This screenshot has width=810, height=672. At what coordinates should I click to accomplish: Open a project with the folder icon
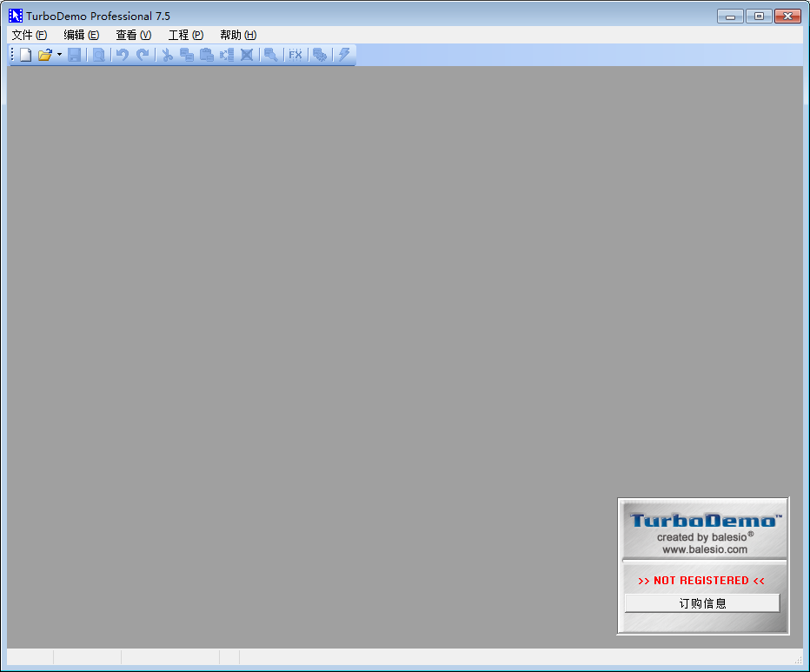click(x=45, y=55)
